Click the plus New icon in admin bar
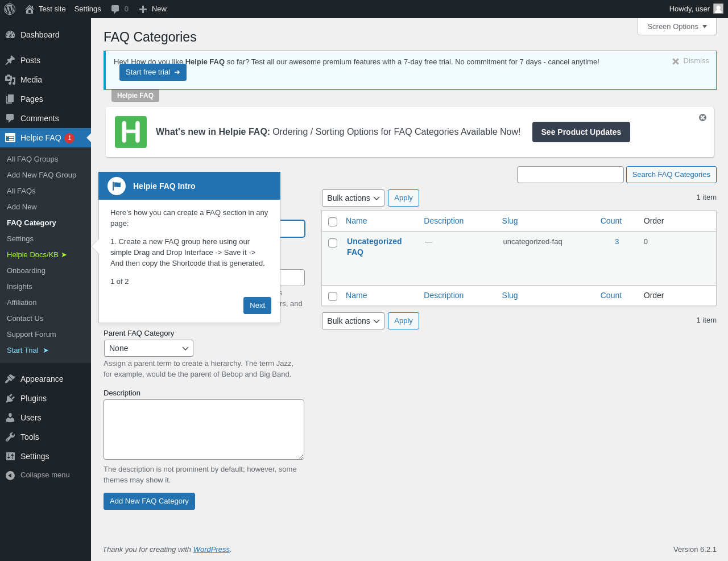 click(x=143, y=9)
